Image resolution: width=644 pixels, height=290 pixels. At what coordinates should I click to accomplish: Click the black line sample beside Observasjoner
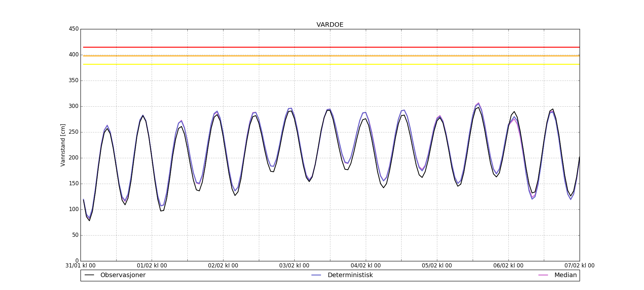[x=89, y=275]
